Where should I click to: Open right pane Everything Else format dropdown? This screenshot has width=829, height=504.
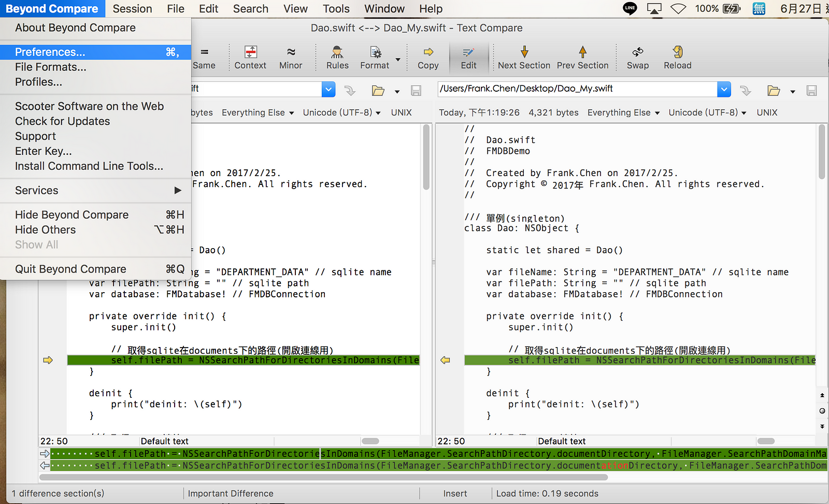point(623,112)
